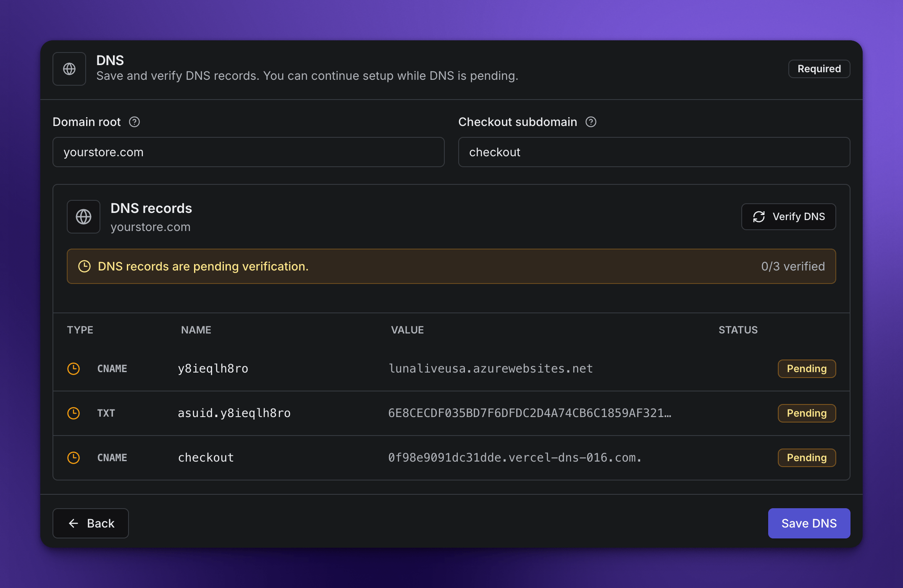Click the Domain root help icon
The height and width of the screenshot is (588, 903).
click(134, 122)
